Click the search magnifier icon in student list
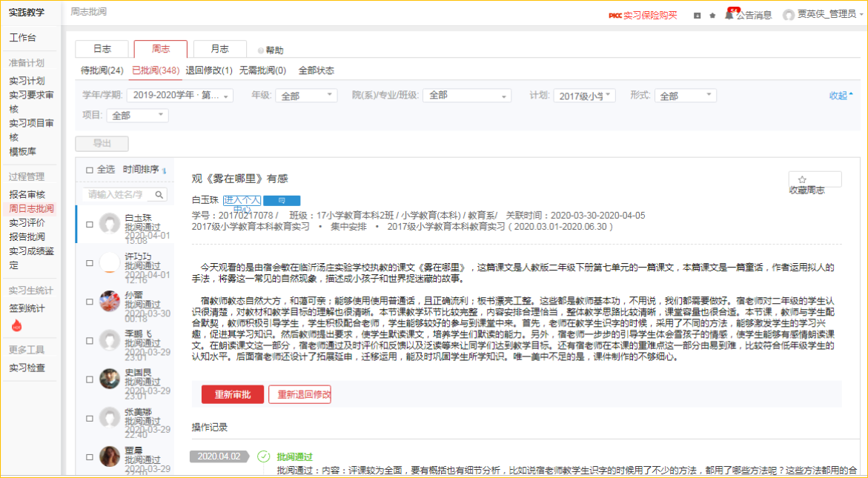 [159, 195]
